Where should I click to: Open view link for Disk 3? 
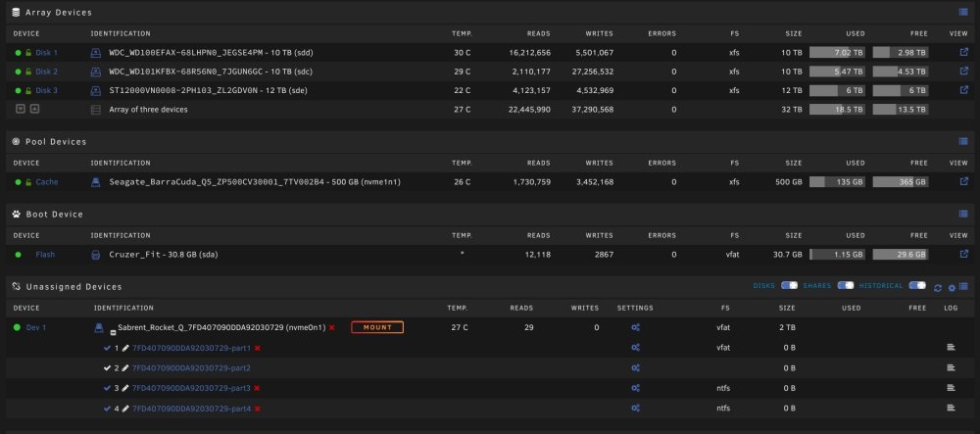[x=963, y=90]
